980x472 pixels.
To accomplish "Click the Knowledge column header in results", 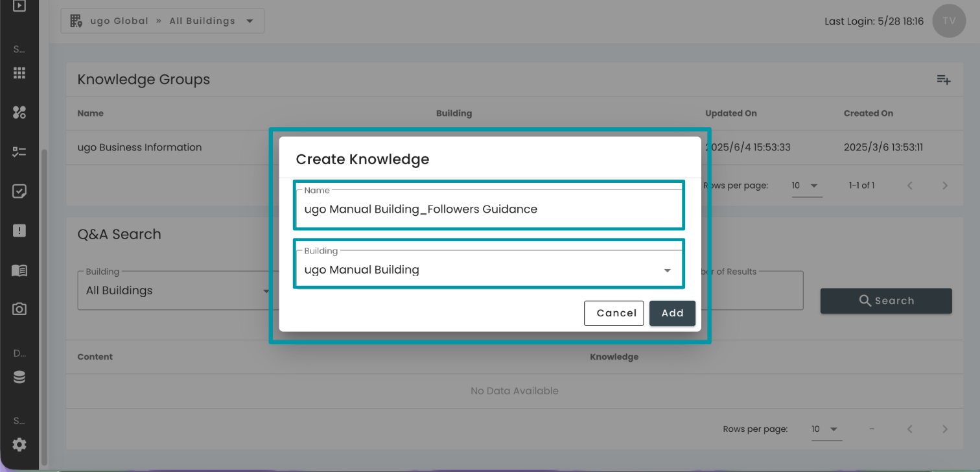I will 614,357.
